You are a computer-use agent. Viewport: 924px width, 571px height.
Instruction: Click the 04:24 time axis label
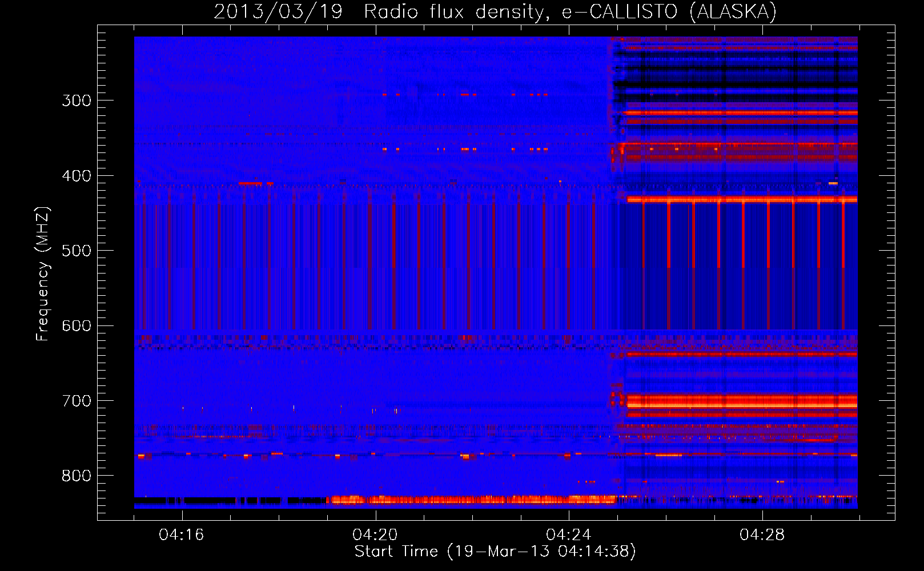(569, 535)
